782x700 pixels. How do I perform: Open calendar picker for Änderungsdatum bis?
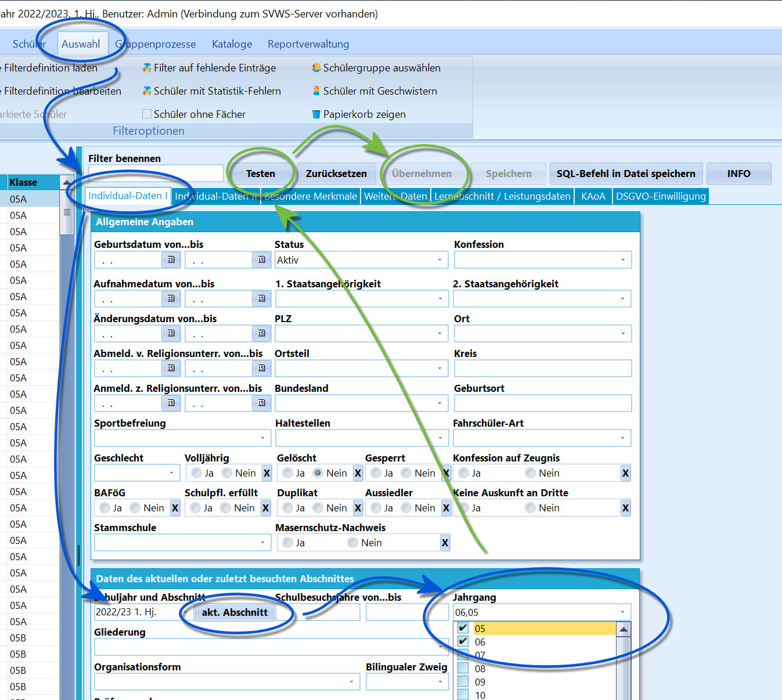261,333
